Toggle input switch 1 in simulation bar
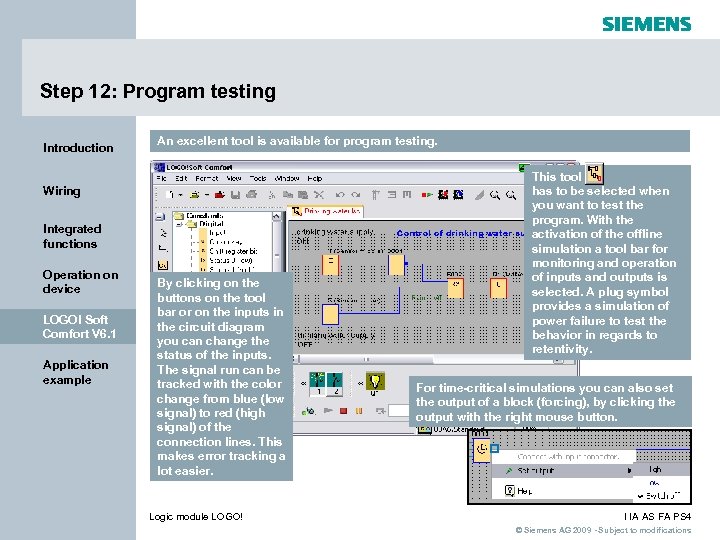 point(318,382)
